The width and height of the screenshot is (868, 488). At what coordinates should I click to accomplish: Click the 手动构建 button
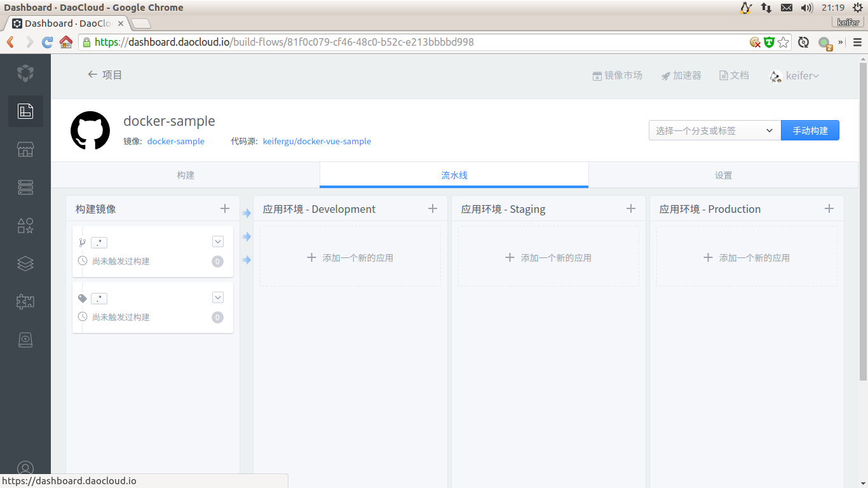tap(810, 130)
